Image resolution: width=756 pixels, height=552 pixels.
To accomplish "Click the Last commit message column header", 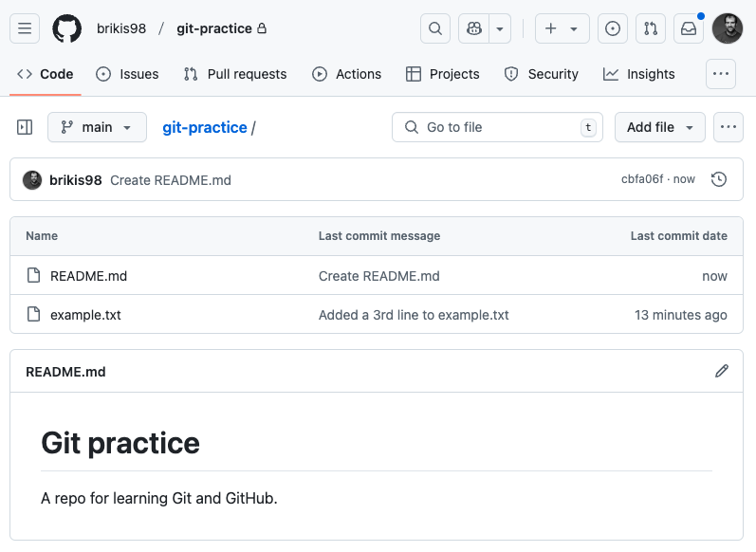I will pos(379,236).
